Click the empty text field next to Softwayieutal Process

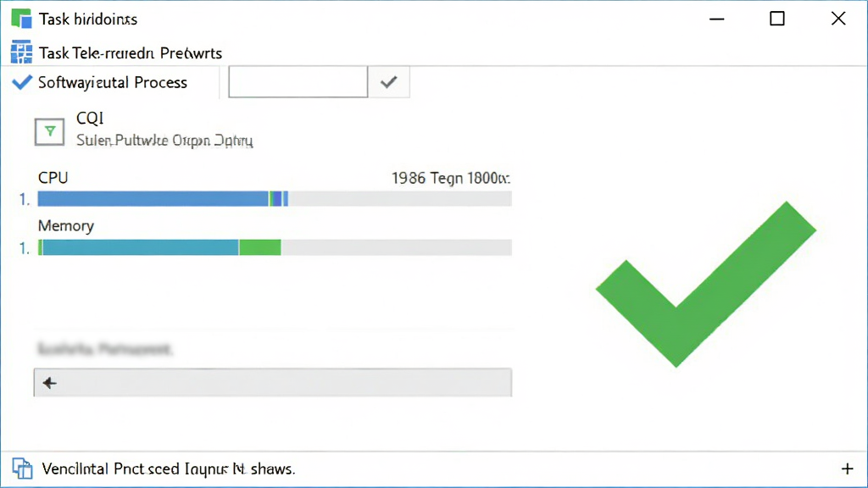(x=298, y=82)
